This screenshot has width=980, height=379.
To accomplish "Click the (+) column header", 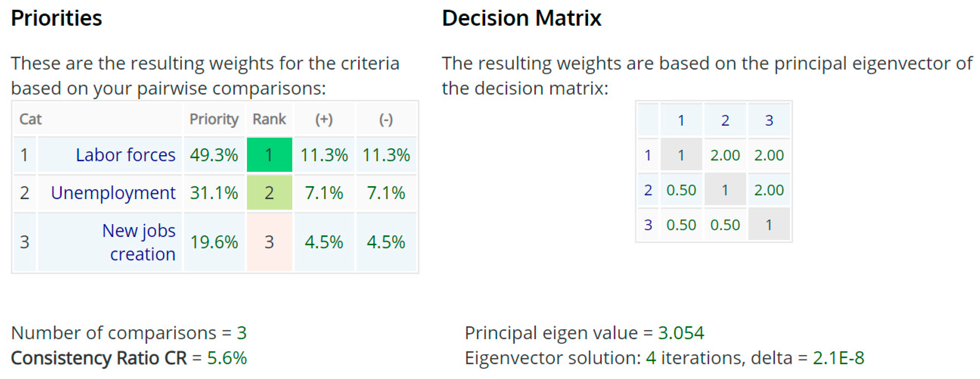I will (x=324, y=119).
